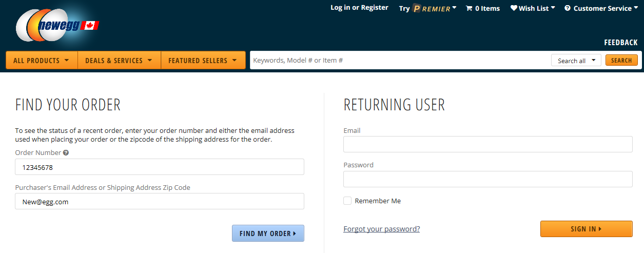Click the Customer Service question mark icon
Screen dimensions: 644x253
click(x=568, y=8)
